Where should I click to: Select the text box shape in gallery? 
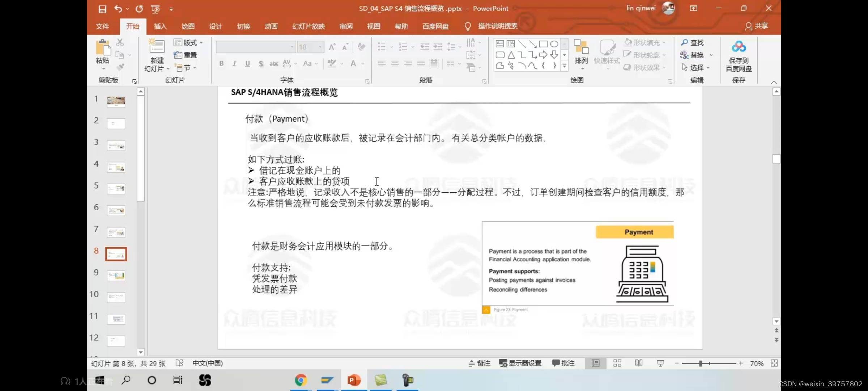point(500,44)
